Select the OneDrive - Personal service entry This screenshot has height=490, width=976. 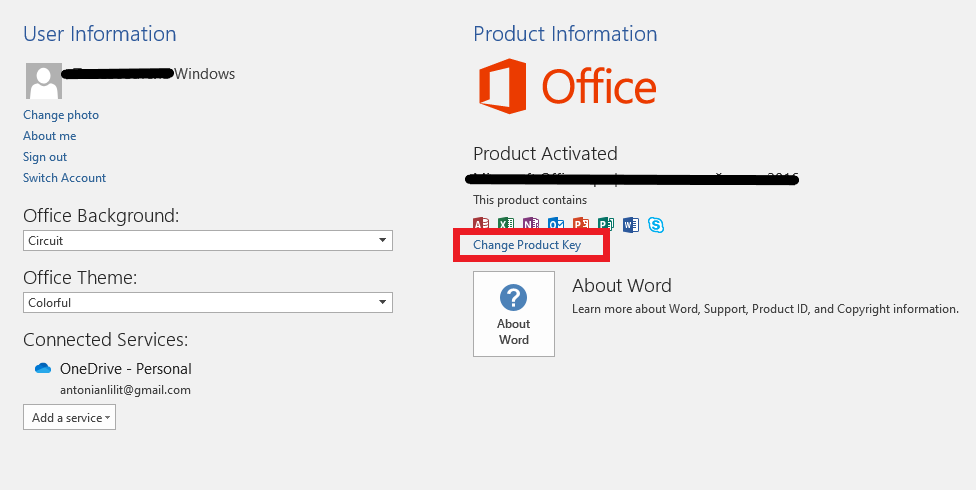126,369
